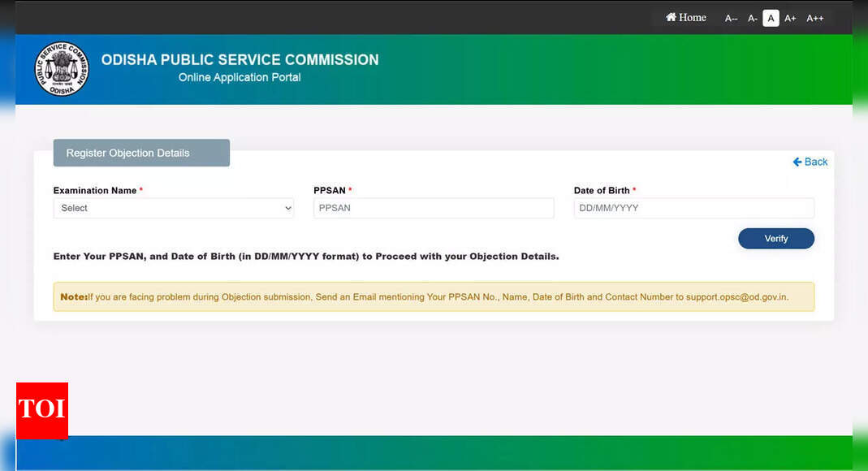
Task: Click the chevron arrow of Select dropdown
Action: pyautogui.click(x=287, y=209)
